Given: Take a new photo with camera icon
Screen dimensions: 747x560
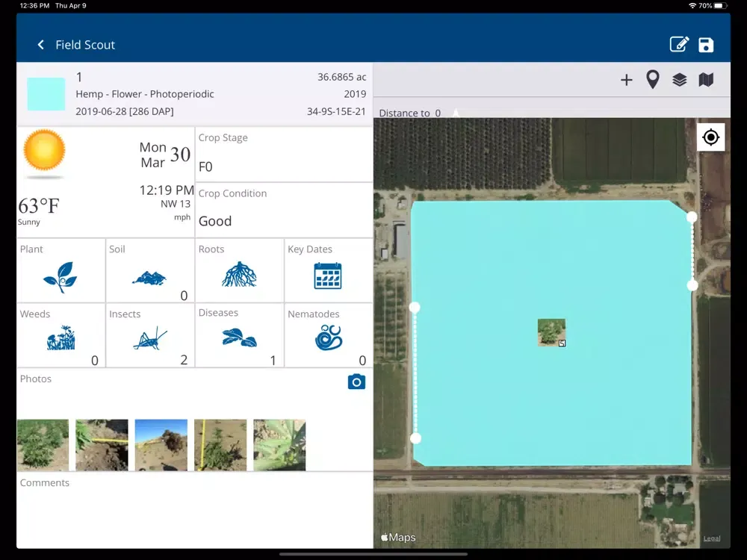Looking at the screenshot, I should (356, 382).
